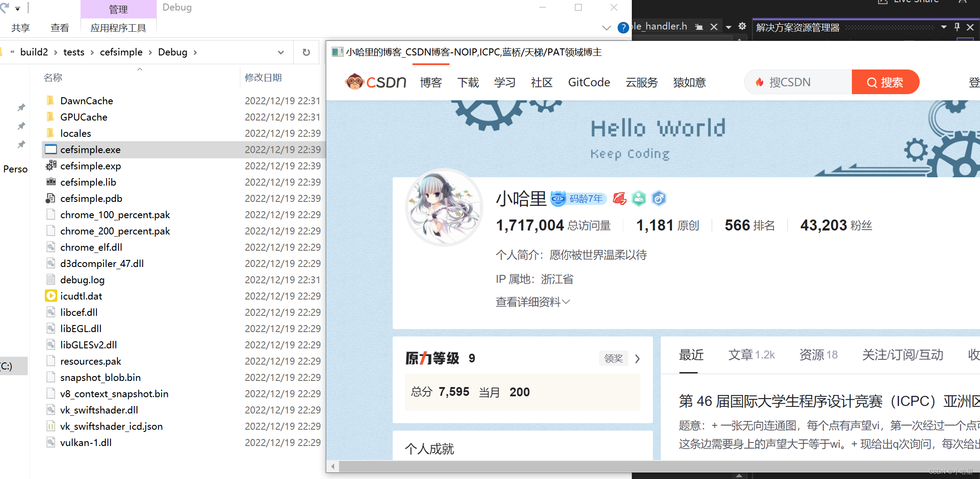Select the locales folder icon
This screenshot has width=980, height=479.
coord(51,133)
